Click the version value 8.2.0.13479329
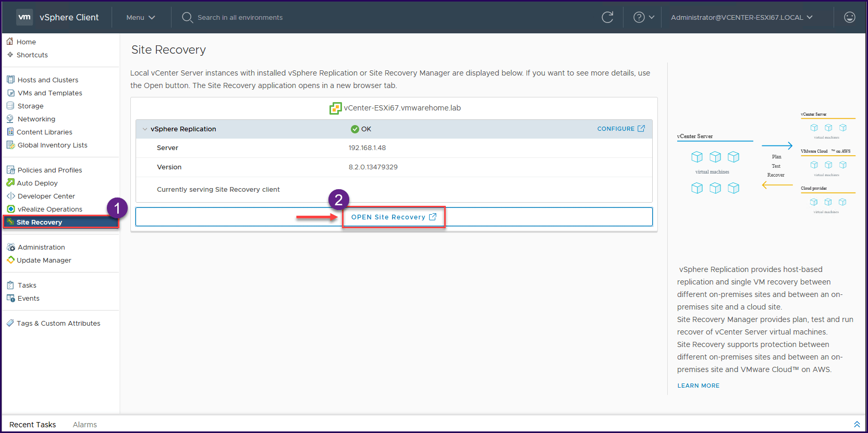The height and width of the screenshot is (433, 868). (x=373, y=167)
